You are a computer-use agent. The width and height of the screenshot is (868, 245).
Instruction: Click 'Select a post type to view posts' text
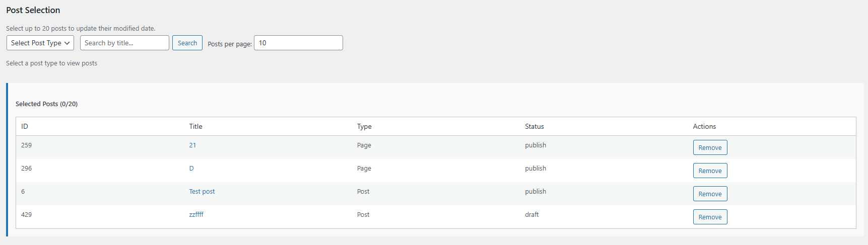(x=51, y=63)
